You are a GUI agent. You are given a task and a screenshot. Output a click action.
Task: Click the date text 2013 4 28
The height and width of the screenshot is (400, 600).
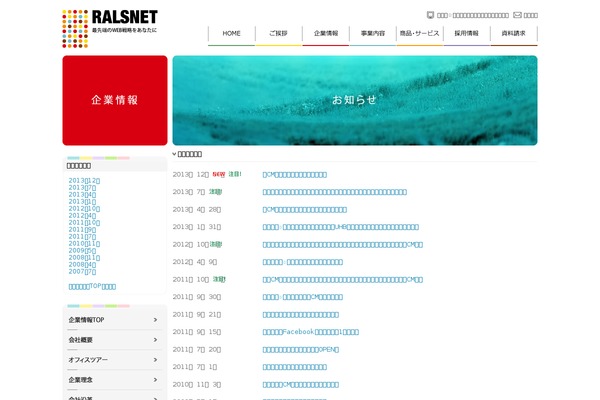coord(197,209)
